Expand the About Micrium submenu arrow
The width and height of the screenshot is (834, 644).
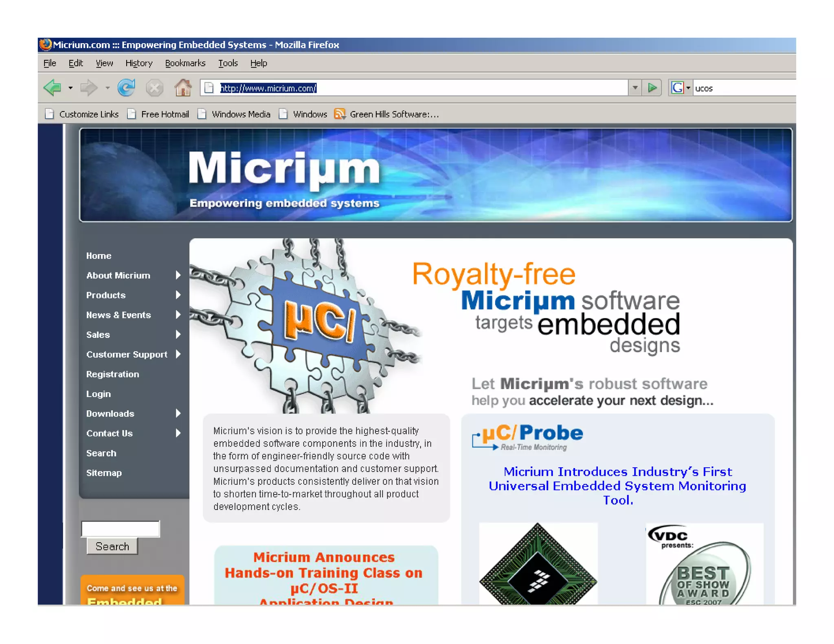click(x=178, y=275)
